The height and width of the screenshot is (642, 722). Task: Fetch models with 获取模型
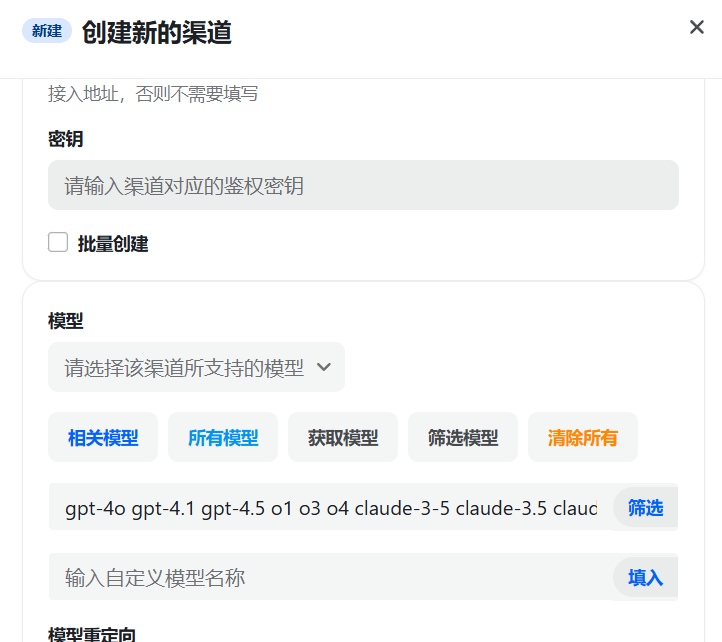(343, 437)
